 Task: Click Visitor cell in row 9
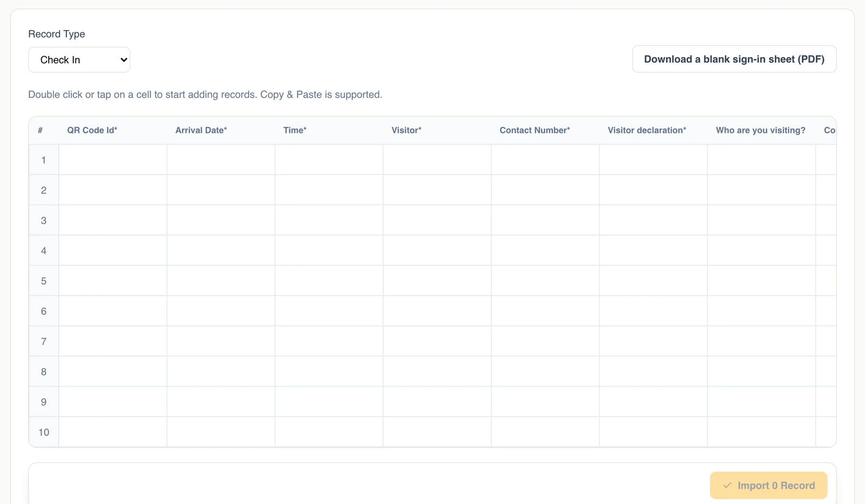(x=437, y=402)
